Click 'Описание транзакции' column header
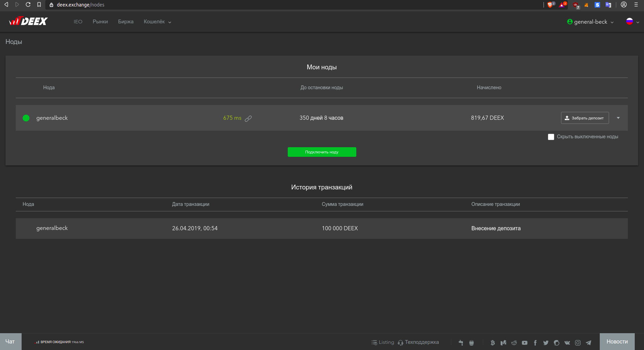The width and height of the screenshot is (644, 350). pos(496,205)
